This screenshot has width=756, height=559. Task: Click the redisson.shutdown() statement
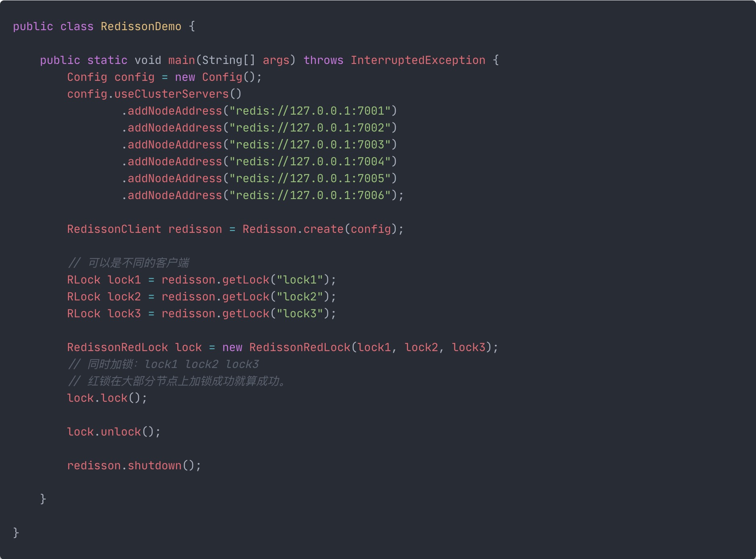134,466
